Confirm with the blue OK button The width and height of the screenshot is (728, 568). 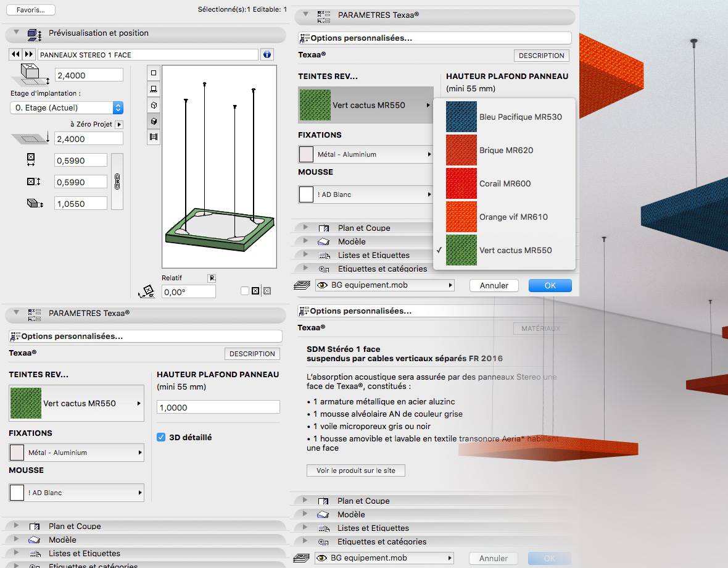tap(550, 286)
